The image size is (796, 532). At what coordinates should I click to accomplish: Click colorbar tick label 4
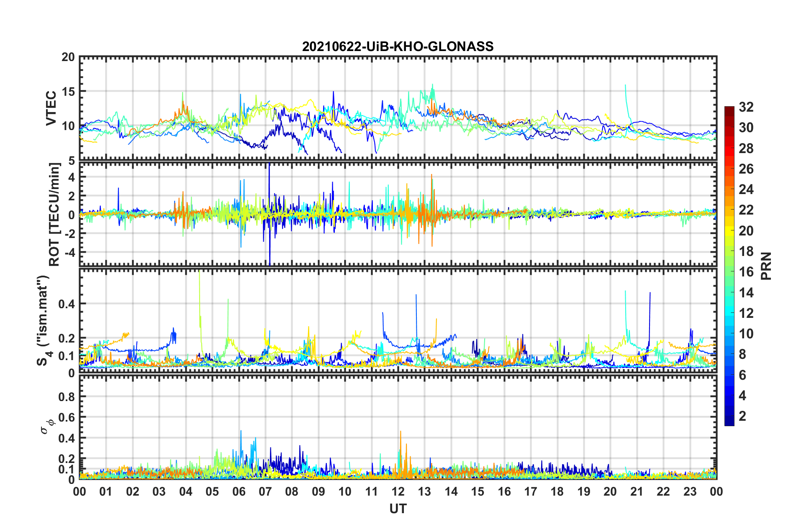[x=742, y=396]
